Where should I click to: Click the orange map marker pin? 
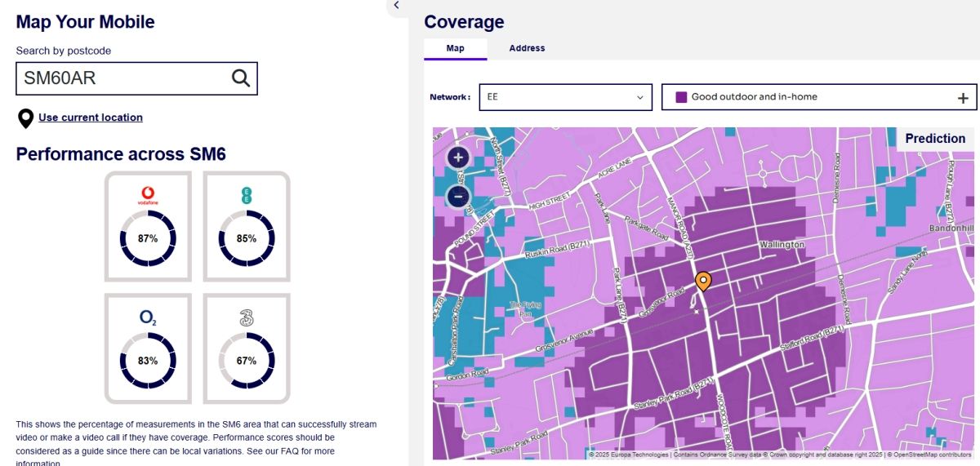click(x=702, y=282)
